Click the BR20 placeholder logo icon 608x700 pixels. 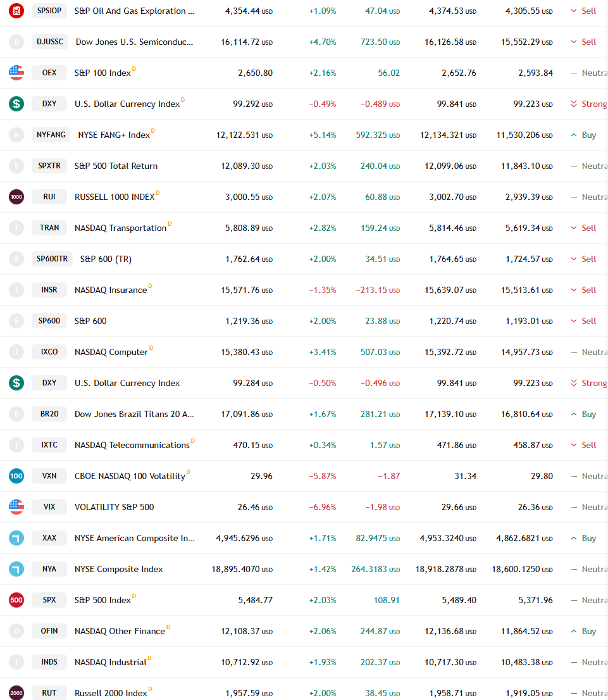[16, 414]
